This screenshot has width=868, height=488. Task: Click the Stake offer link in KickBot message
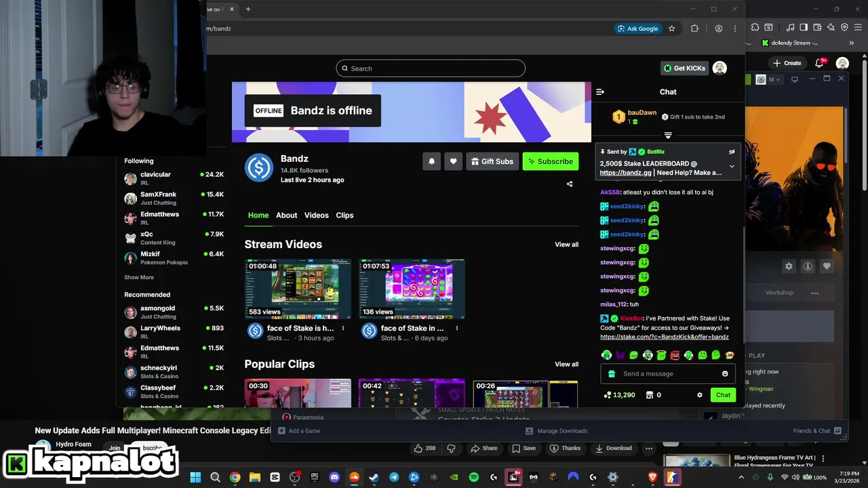665,337
